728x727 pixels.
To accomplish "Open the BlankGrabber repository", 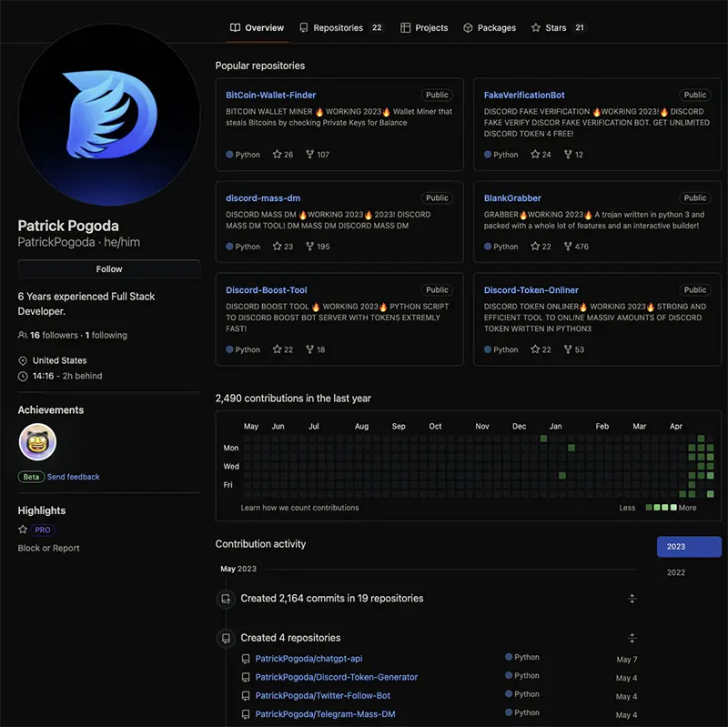I will click(x=512, y=198).
